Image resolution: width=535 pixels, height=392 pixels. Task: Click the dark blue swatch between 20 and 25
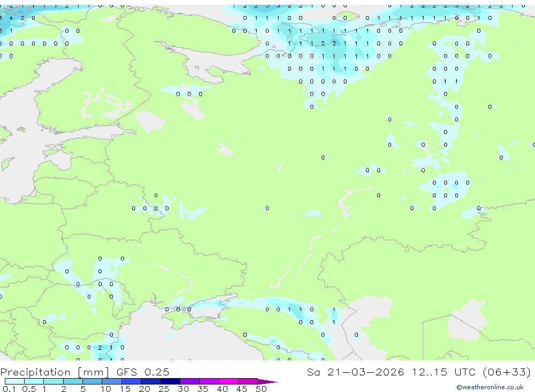[151, 381]
